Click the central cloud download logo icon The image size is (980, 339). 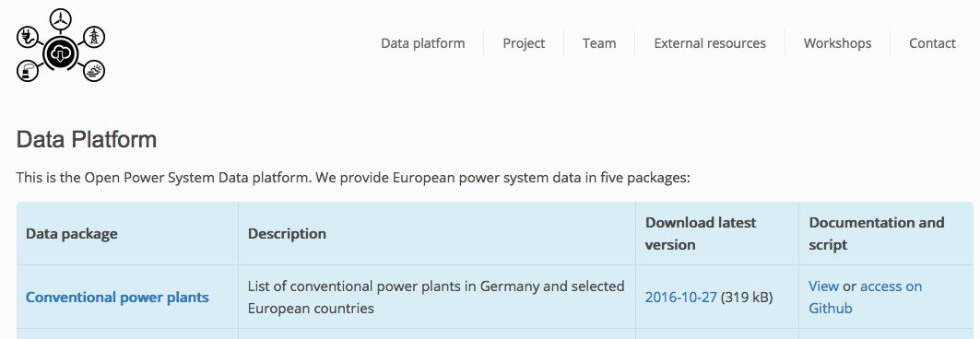coord(60,53)
